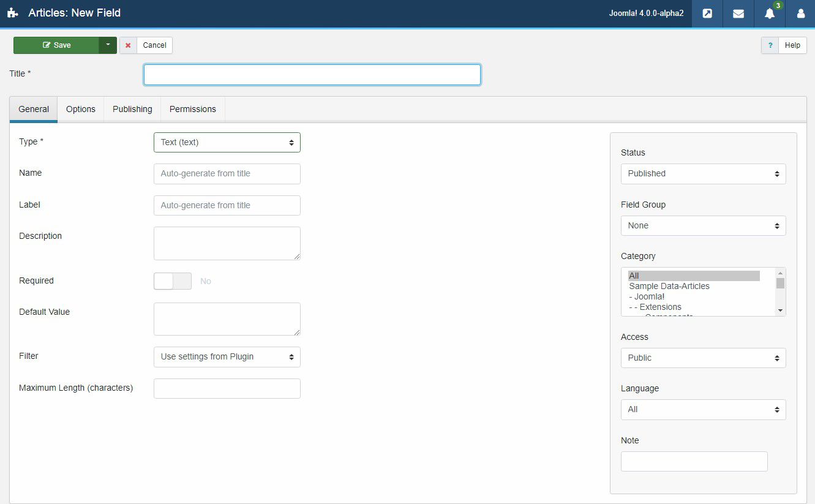Viewport: 815px width, 504px height.
Task: Switch to the Options tab
Action: (81, 109)
